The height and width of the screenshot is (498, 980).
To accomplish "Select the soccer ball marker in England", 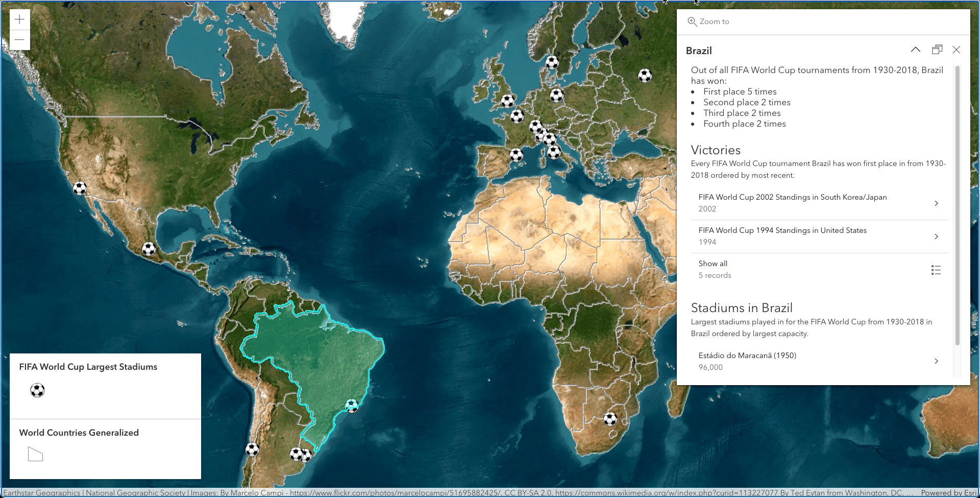I will pos(507,101).
